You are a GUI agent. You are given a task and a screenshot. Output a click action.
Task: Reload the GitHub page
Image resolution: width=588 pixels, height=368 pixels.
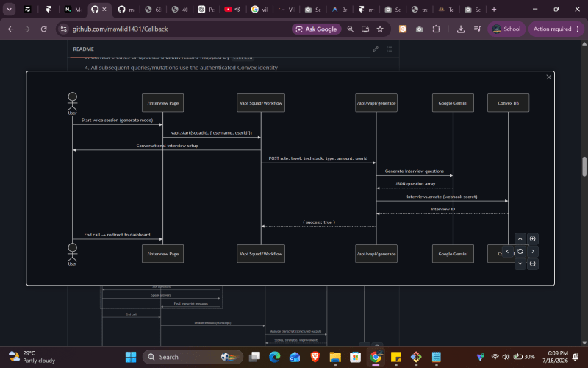coord(43,29)
